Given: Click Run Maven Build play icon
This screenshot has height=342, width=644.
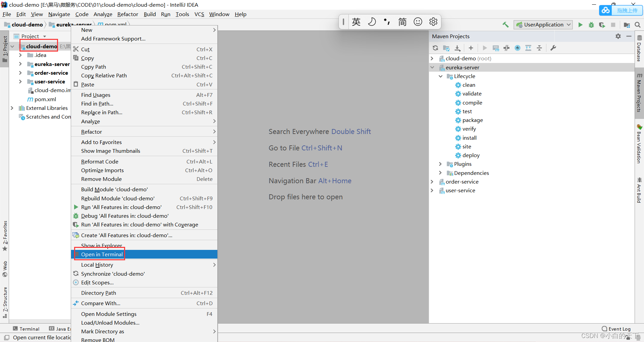Looking at the screenshot, I should coord(485,48).
